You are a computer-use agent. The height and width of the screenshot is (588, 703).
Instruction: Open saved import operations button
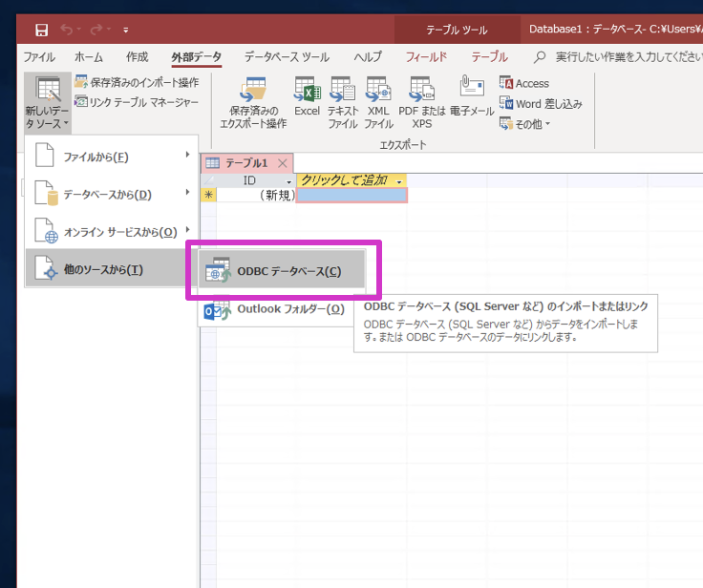[x=137, y=82]
